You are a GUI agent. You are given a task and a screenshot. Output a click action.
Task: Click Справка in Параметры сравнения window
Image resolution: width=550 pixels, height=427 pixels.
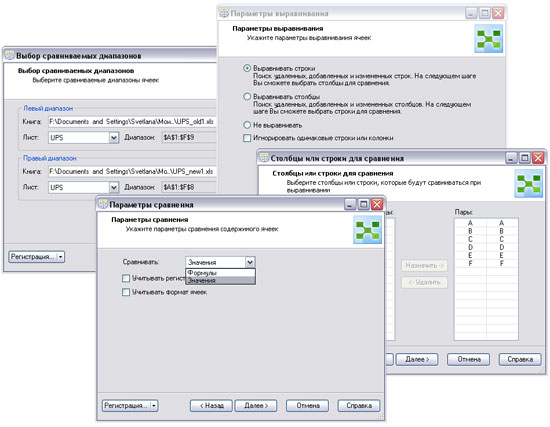tap(359, 406)
